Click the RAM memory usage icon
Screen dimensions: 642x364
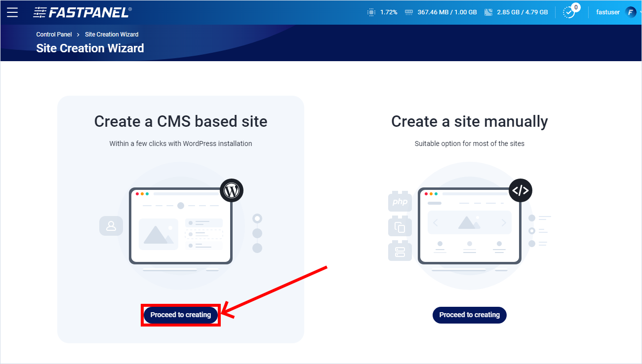click(409, 12)
